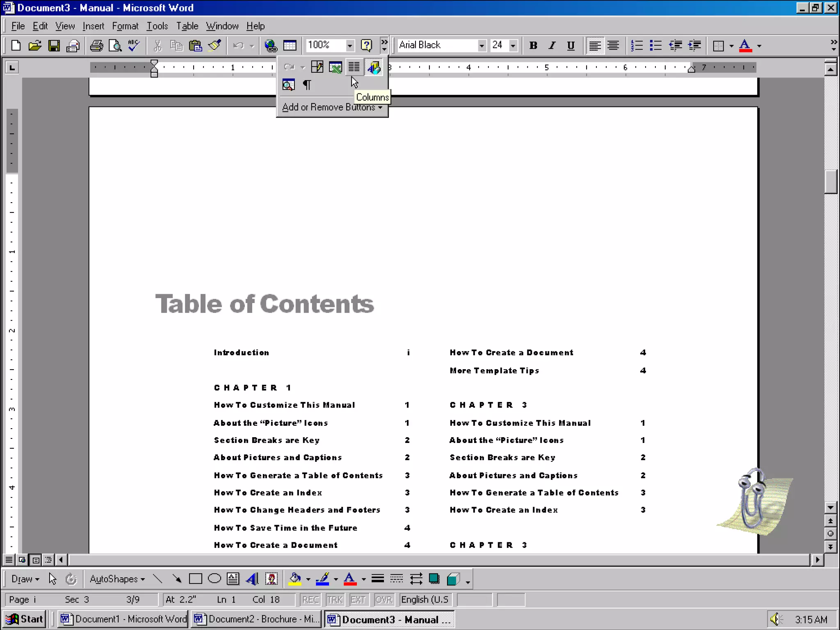This screenshot has height=630, width=840.
Task: Toggle Italic formatting
Action: pyautogui.click(x=552, y=46)
